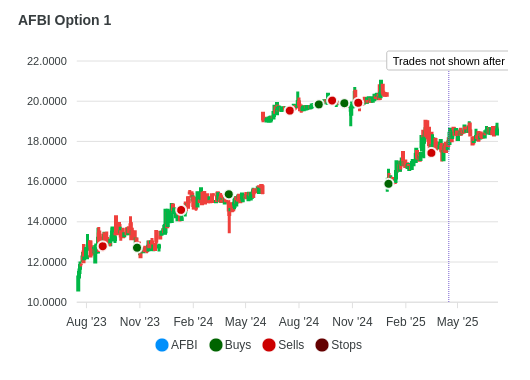Click the Nov '23 x-axis label
Screen dimensions: 530x380
pyautogui.click(x=140, y=322)
